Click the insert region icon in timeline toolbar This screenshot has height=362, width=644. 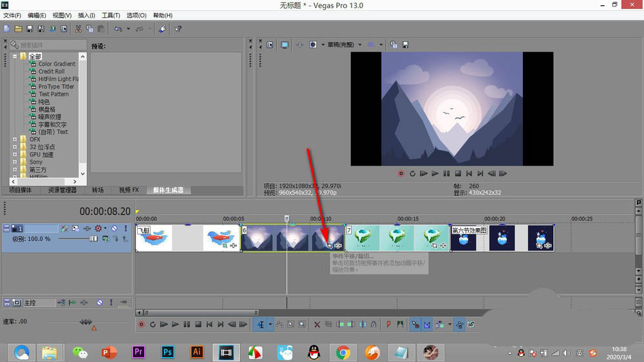(400, 325)
